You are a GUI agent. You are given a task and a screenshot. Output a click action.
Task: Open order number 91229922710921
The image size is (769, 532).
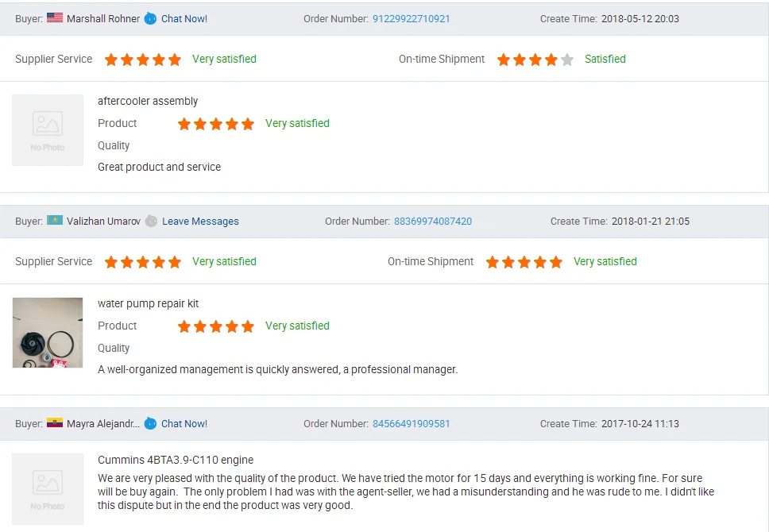[x=411, y=18]
